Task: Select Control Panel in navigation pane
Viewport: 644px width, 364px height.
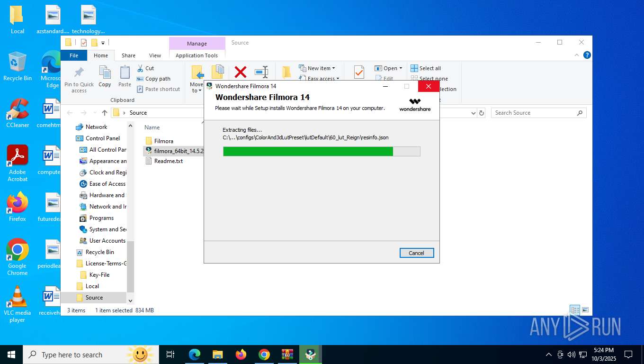Action: click(103, 138)
